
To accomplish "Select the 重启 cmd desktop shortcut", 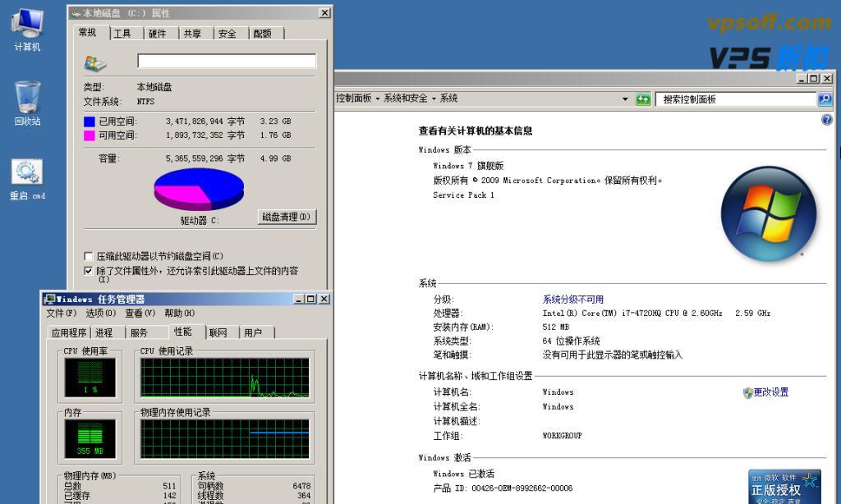I will (27, 180).
